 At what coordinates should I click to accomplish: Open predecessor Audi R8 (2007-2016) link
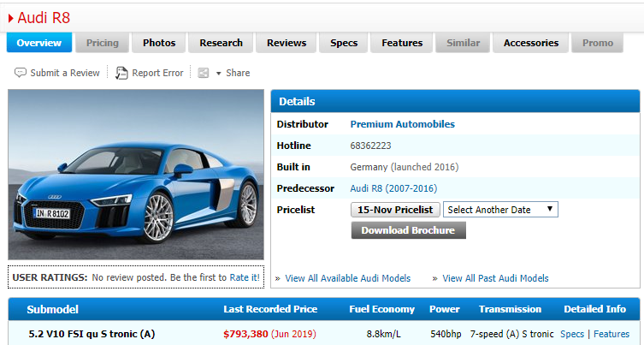tap(393, 188)
